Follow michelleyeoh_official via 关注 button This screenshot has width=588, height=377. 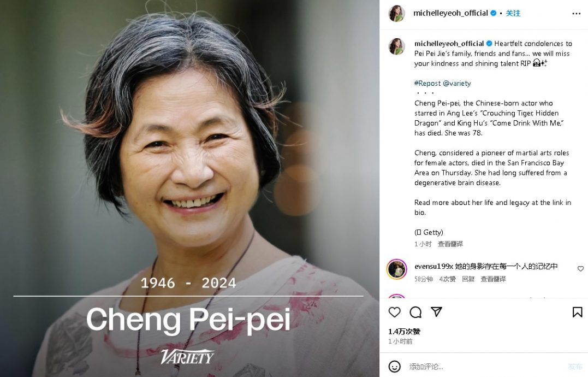513,13
